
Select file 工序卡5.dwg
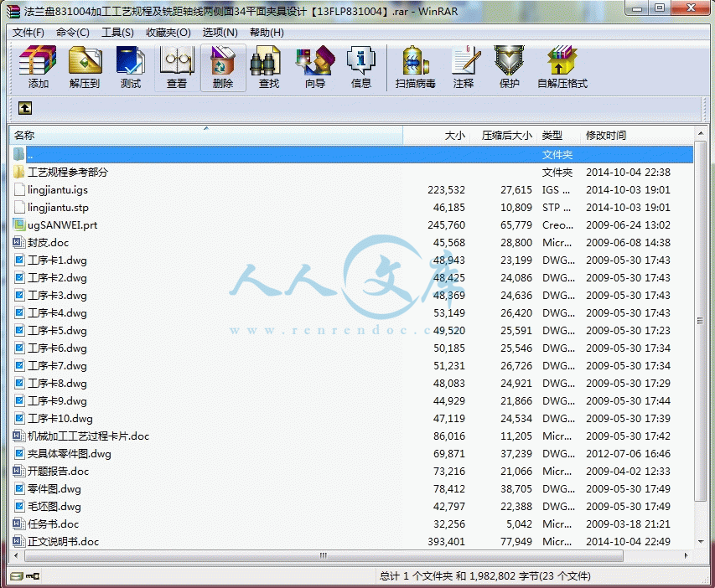coord(57,331)
